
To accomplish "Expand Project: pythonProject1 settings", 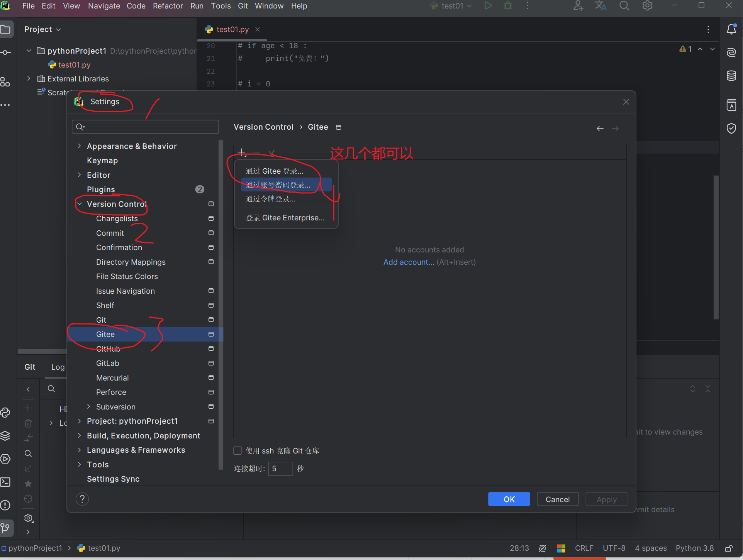I will point(79,421).
